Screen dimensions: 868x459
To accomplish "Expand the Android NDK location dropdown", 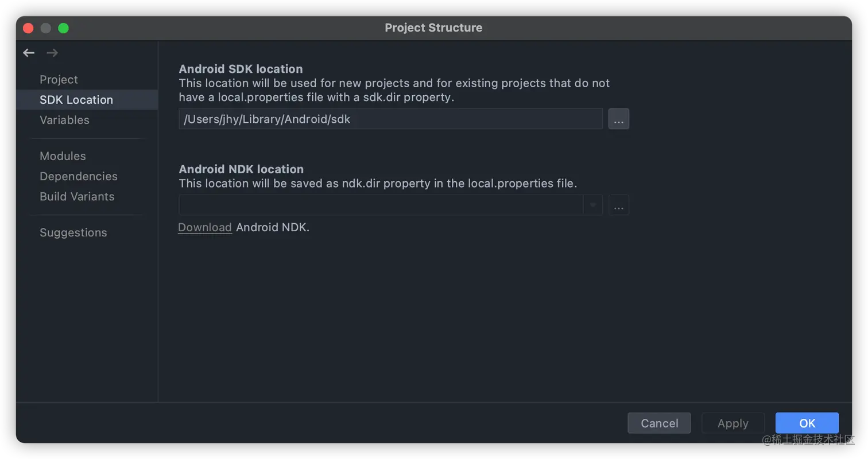I will [592, 205].
